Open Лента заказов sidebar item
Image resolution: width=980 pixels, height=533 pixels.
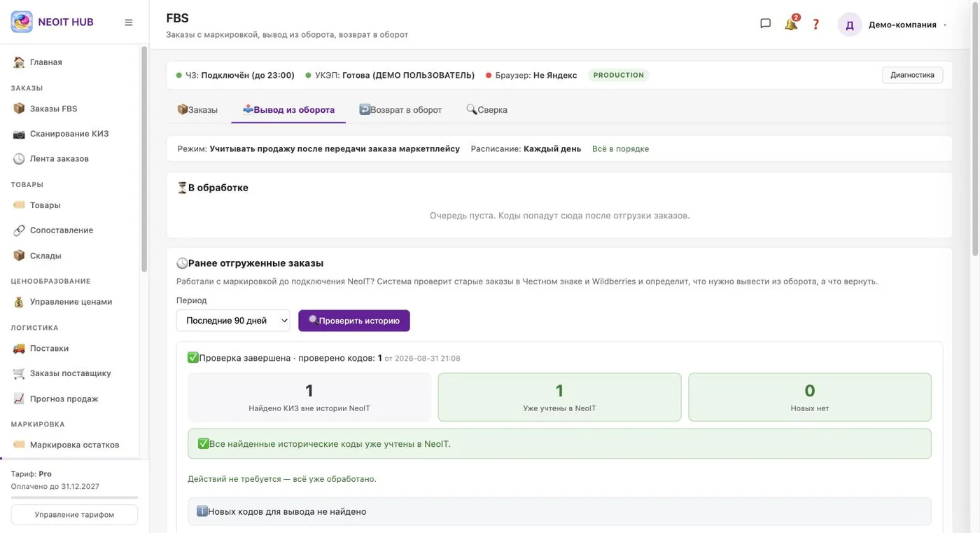click(70, 159)
